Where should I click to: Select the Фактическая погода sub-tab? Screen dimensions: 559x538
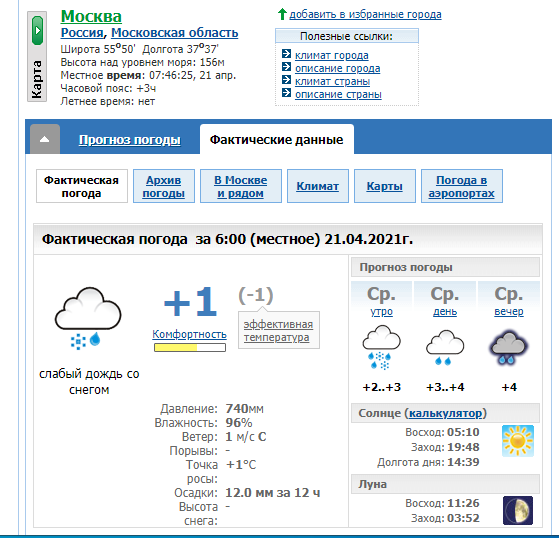click(x=82, y=186)
